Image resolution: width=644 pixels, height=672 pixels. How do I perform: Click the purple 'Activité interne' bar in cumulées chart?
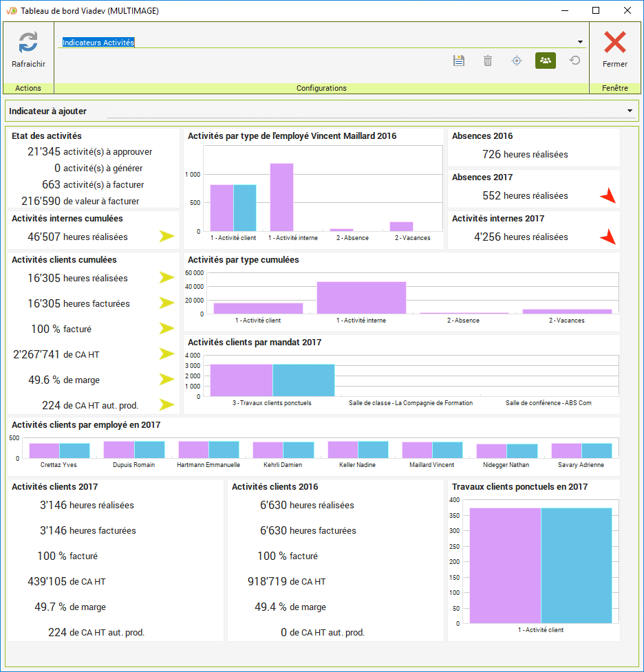pos(361,297)
